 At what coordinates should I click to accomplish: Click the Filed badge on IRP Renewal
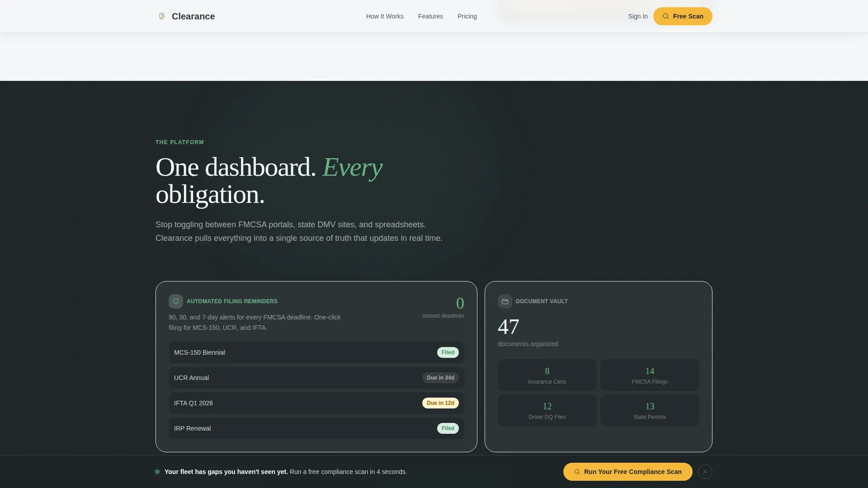(x=448, y=428)
